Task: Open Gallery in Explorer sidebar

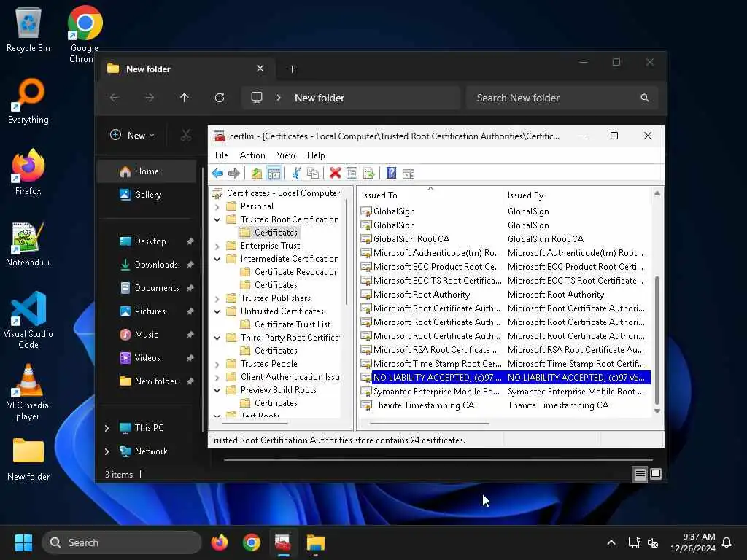Action: (147, 195)
